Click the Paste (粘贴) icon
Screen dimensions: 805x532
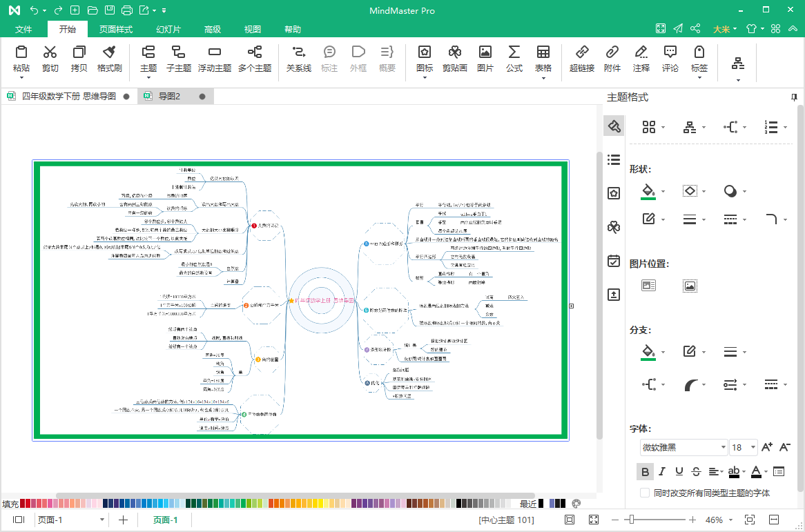21,52
